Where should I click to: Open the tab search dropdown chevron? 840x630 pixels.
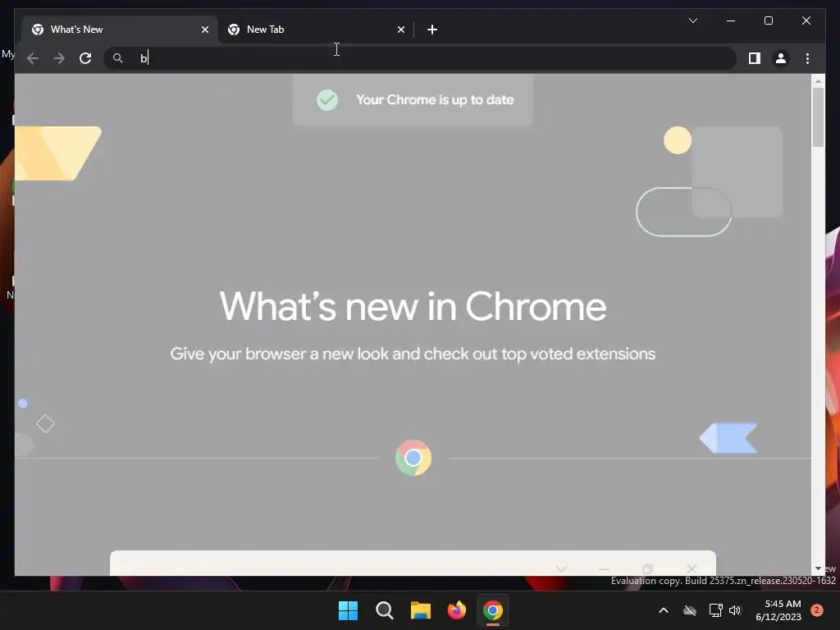click(x=692, y=21)
